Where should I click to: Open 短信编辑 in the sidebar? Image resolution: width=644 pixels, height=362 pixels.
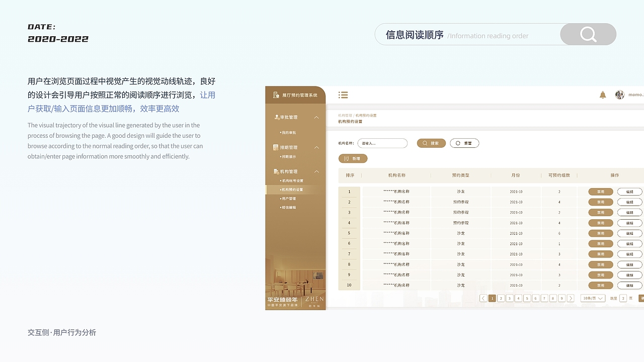pyautogui.click(x=288, y=208)
